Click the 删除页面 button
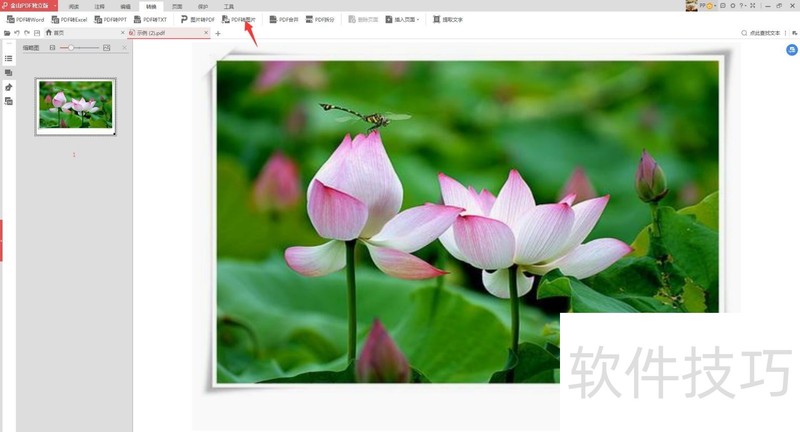The height and width of the screenshot is (432, 800). [x=363, y=19]
